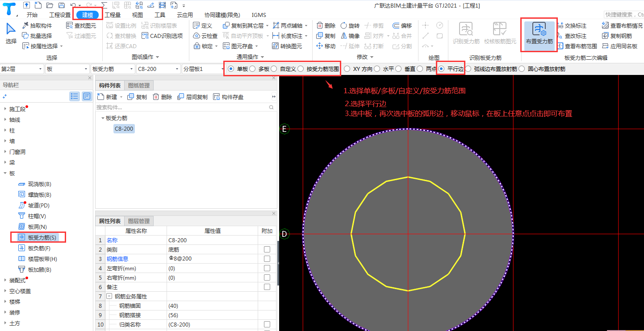Click 长度标注 tool
The height and width of the screenshot is (331, 644).
(x=288, y=36)
